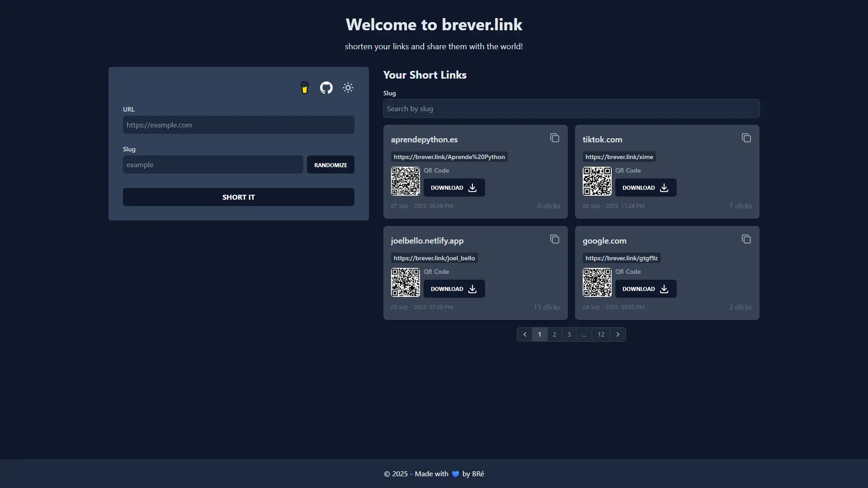The image size is (868, 488).
Task: Open pagination ellipsis for more pages
Action: click(584, 334)
